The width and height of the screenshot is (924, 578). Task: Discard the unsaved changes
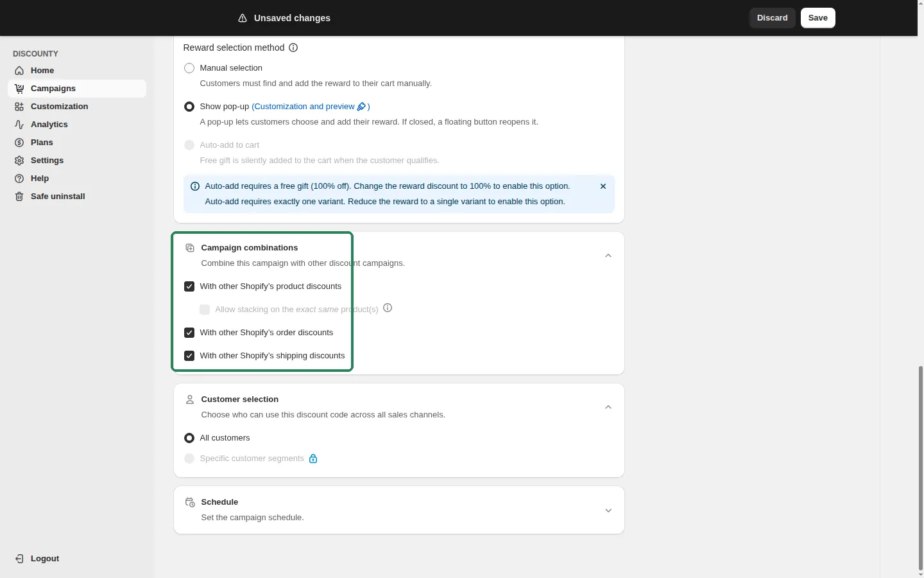click(x=773, y=18)
